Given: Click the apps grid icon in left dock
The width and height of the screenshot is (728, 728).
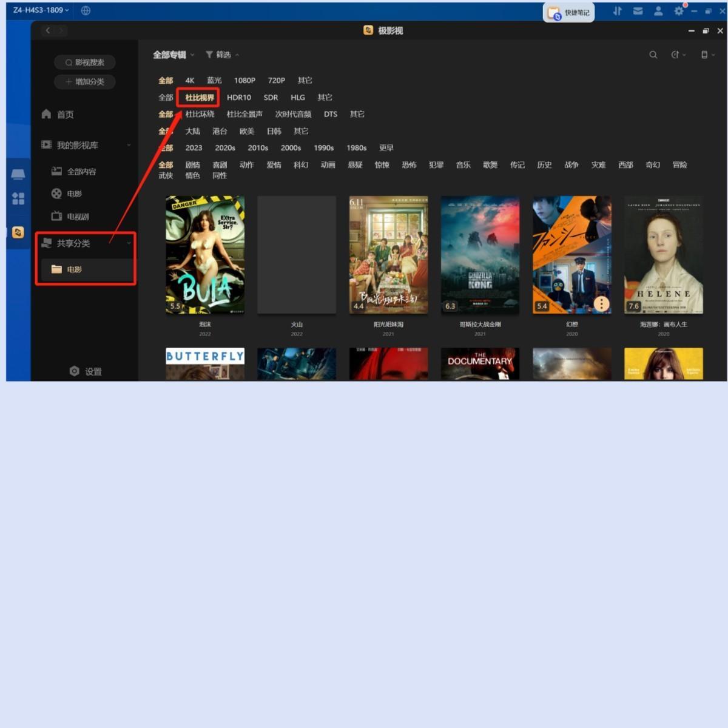Looking at the screenshot, I should (x=18, y=198).
